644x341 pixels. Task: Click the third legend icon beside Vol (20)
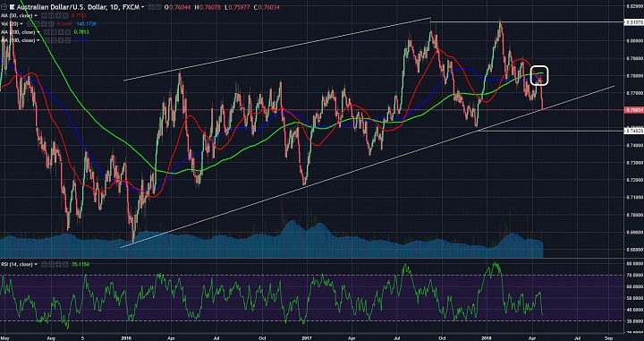click(x=44, y=24)
